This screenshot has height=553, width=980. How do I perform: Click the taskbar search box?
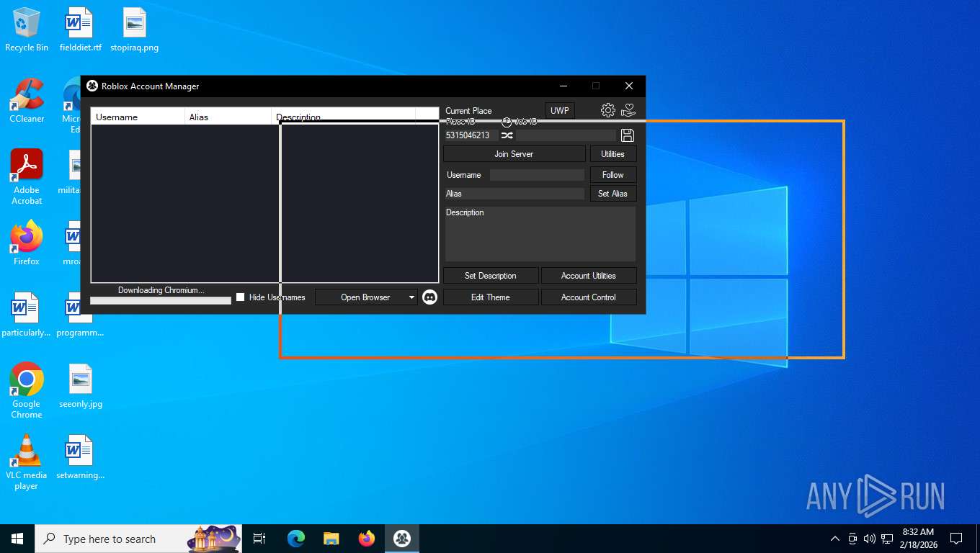[x=137, y=539]
